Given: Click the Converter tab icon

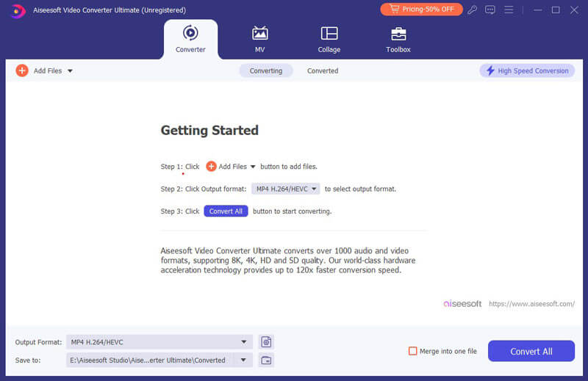Looking at the screenshot, I should (x=190, y=33).
